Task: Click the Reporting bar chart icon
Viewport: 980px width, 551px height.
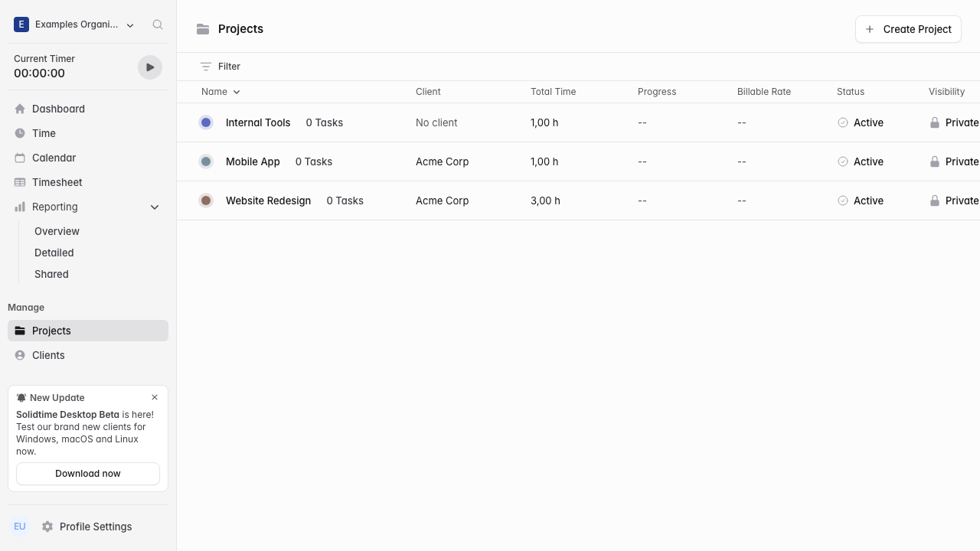Action: point(20,207)
